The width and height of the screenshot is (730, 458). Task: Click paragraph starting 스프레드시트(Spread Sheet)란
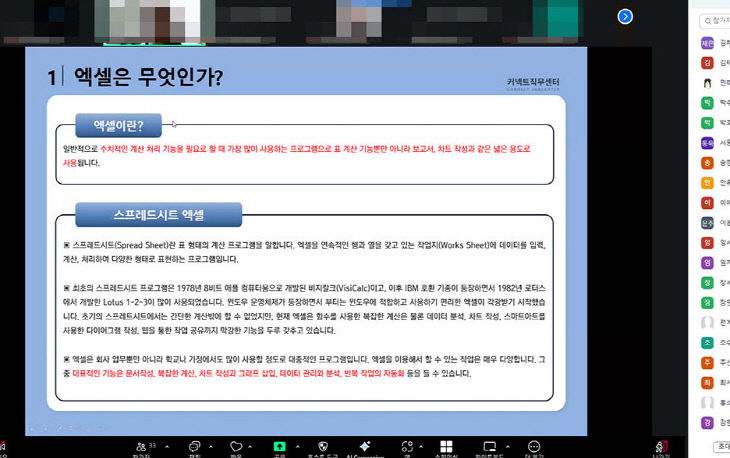[x=304, y=252]
